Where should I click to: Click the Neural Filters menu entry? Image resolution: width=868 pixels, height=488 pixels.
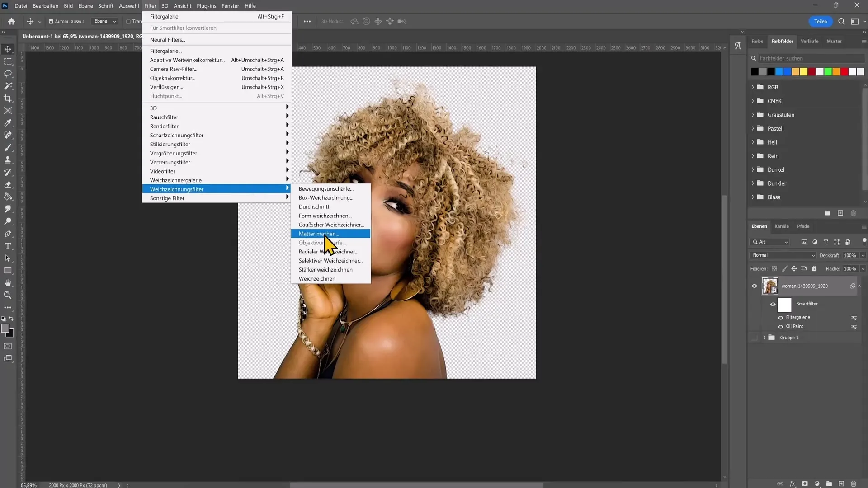click(x=217, y=40)
